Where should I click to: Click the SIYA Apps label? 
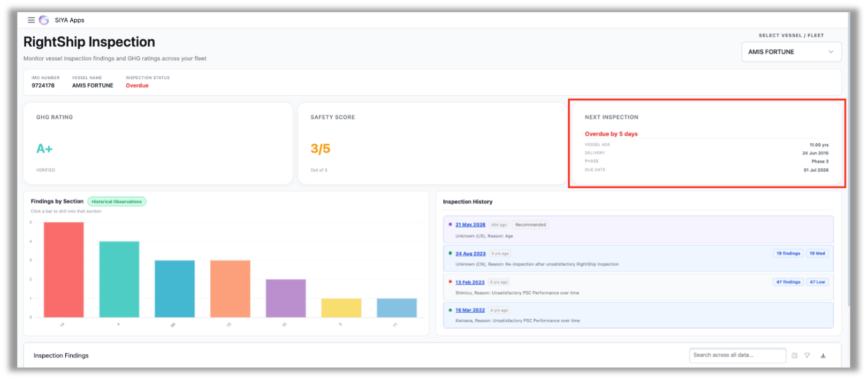(70, 20)
